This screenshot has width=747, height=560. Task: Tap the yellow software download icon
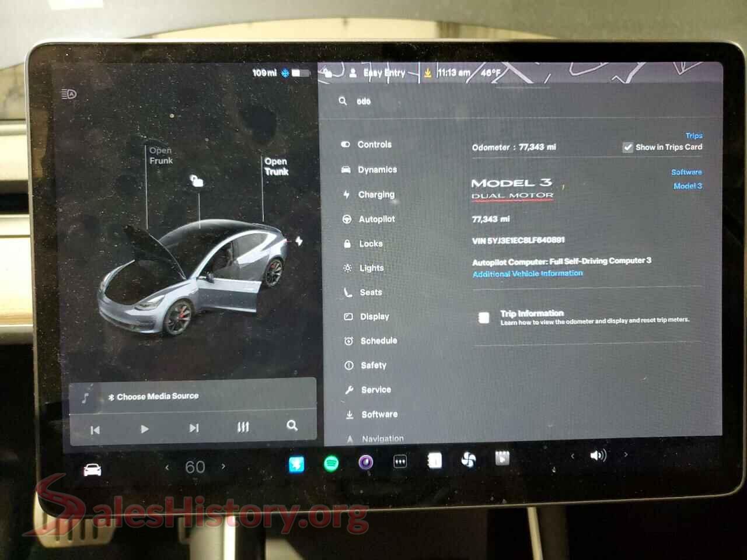(x=428, y=73)
